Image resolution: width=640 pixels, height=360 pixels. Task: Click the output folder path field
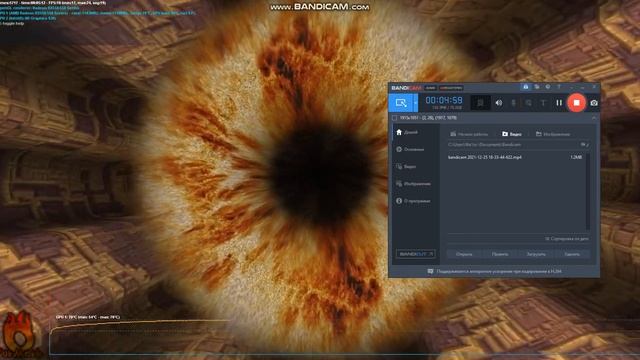click(513, 144)
